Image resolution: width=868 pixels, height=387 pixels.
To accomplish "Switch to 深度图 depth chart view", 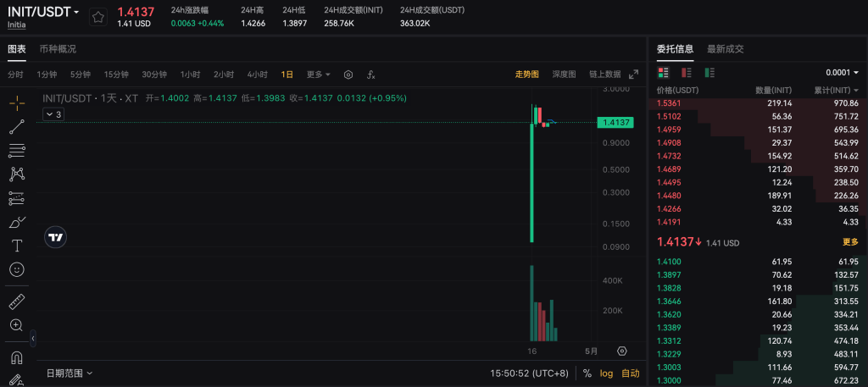I will 564,74.
